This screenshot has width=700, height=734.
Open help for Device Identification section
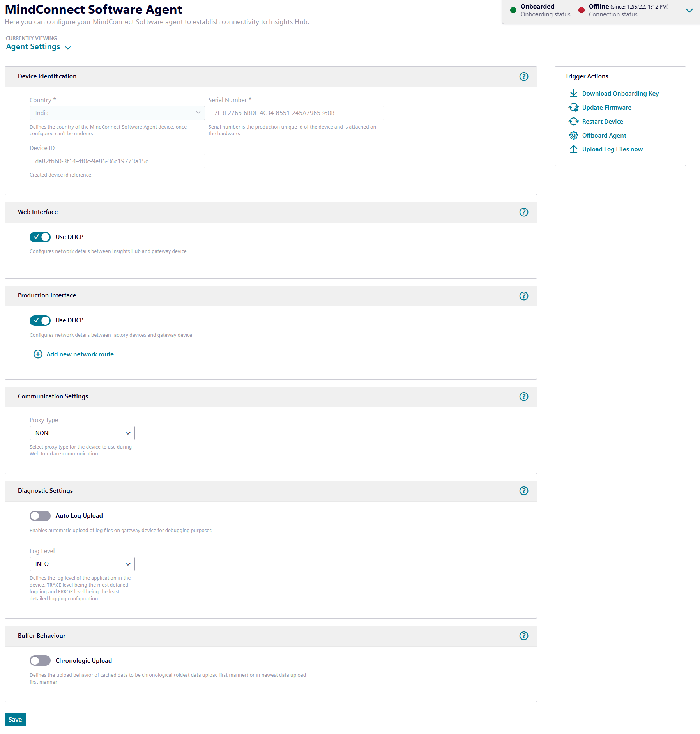(x=524, y=76)
